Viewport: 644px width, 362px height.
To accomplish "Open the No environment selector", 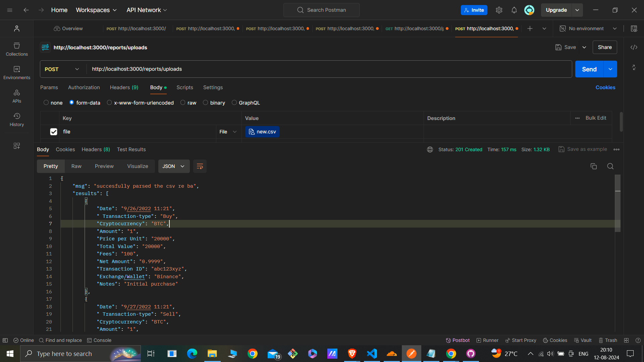I will [588, 28].
